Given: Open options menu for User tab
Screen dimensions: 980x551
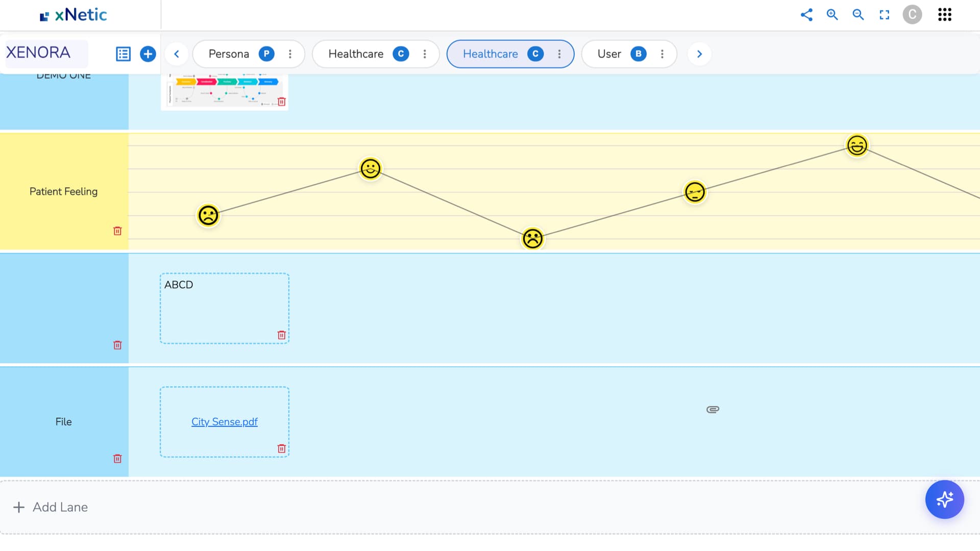Looking at the screenshot, I should 662,54.
